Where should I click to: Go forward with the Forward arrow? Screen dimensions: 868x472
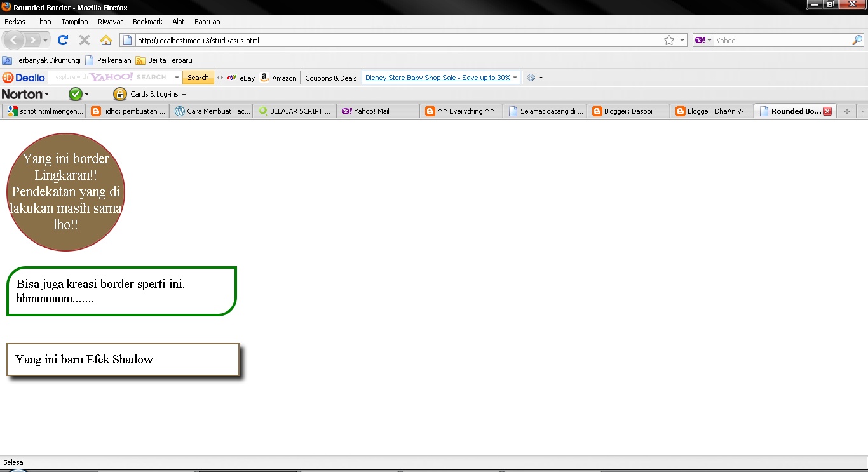[32, 40]
